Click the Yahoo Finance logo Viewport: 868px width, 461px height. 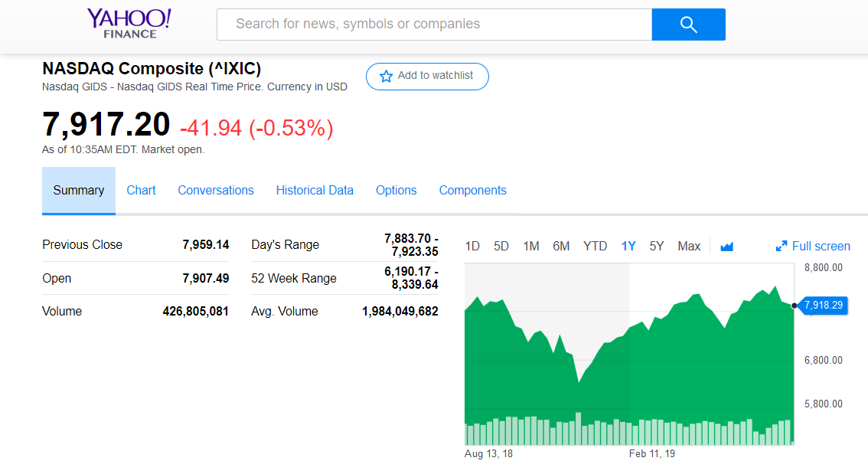tap(129, 23)
